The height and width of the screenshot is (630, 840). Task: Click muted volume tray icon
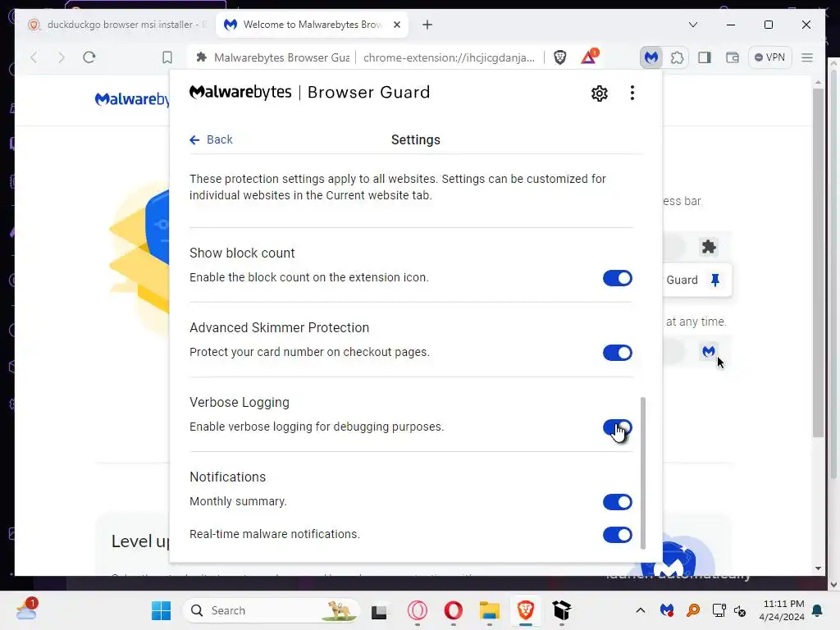[740, 610]
